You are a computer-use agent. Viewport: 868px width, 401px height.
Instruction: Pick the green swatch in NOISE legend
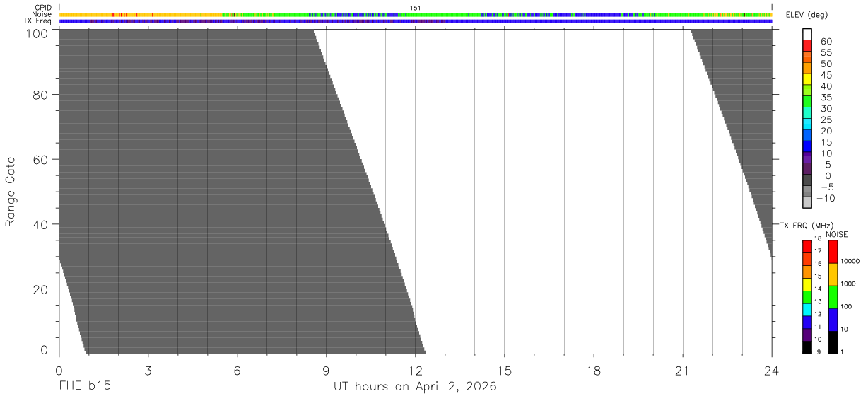(x=833, y=297)
